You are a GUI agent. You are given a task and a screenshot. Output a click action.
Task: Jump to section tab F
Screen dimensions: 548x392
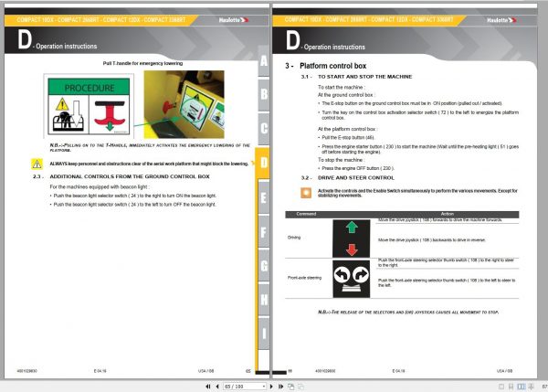tap(264, 231)
